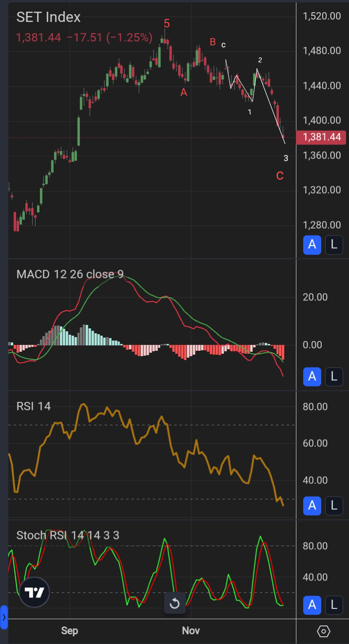Toggle auto scale in the RSI pane
349x644 pixels.
(312, 505)
